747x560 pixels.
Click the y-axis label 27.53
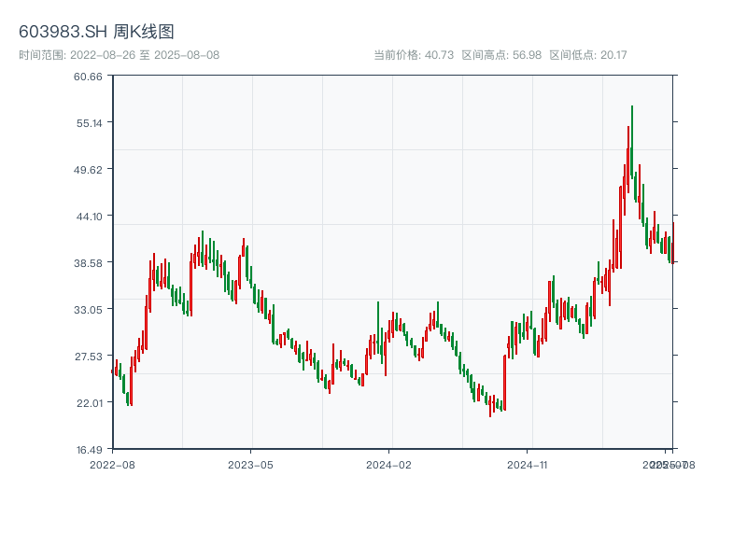tap(89, 357)
